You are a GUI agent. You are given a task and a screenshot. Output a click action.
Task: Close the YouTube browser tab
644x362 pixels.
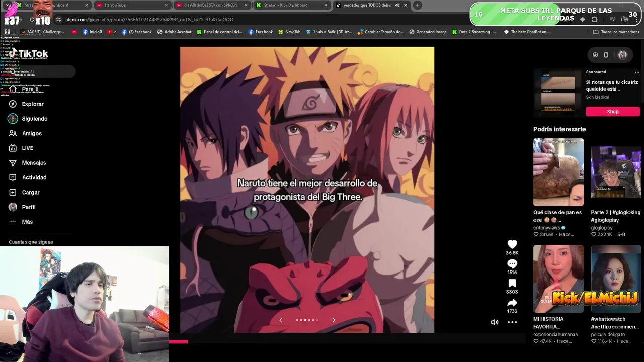click(166, 5)
